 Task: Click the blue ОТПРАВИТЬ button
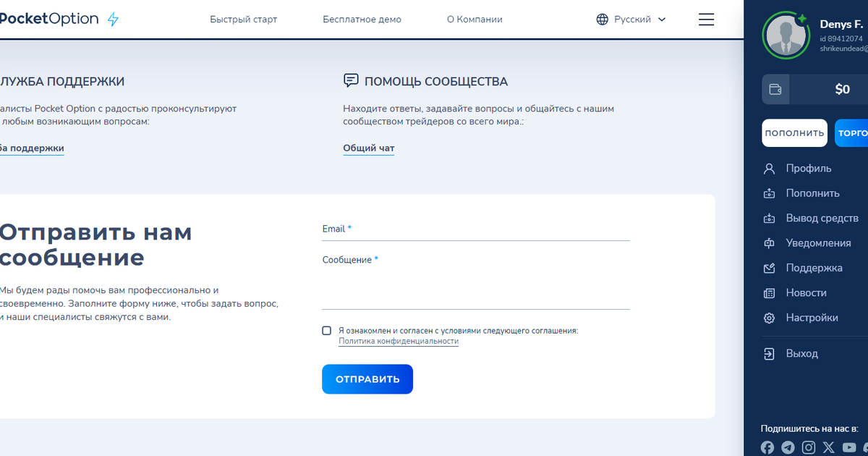coord(367,379)
